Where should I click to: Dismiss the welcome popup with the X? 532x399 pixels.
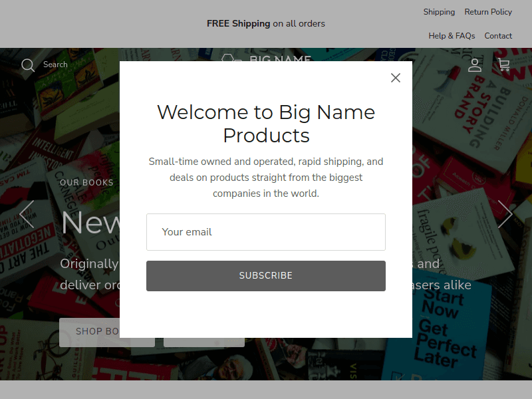tap(395, 78)
